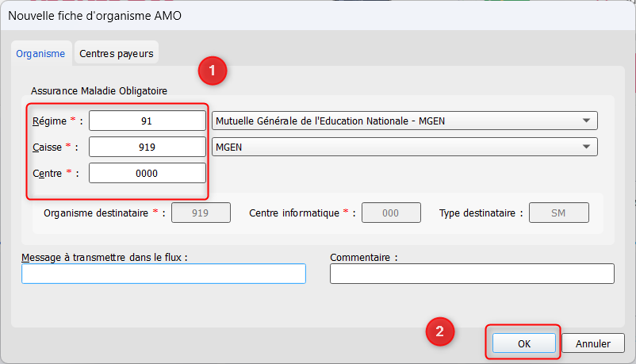Screen dimensions: 636x364
Task: Focus the Centre code field containing 0000
Action: point(147,173)
